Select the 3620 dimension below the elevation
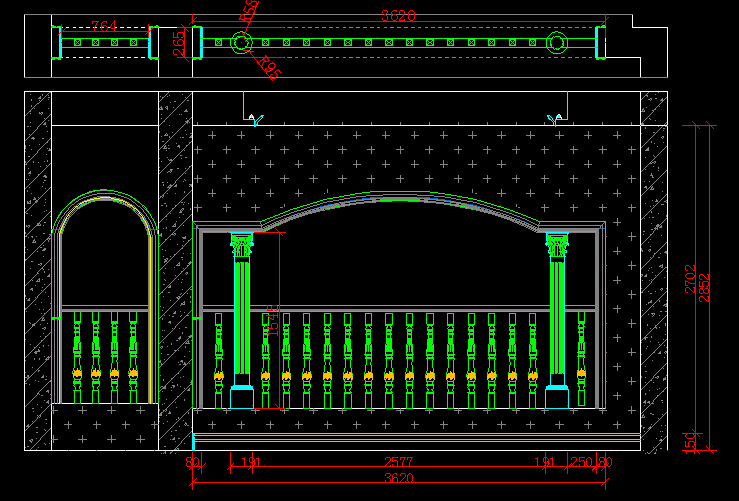Image resolution: width=739 pixels, height=501 pixels. pyautogui.click(x=399, y=478)
